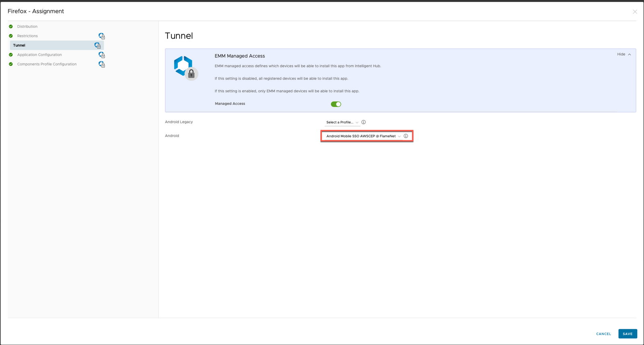Click green checkmark next to Components Profile Configuration

tap(11, 64)
